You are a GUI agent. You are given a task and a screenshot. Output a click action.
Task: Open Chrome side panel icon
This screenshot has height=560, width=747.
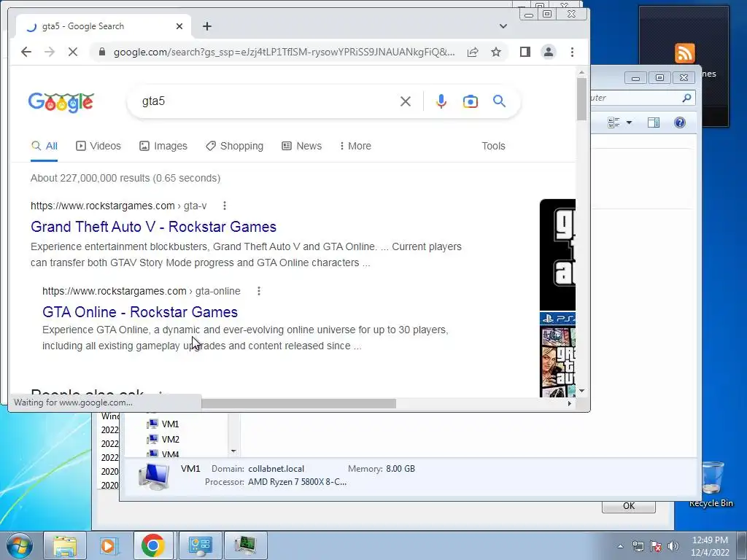point(525,52)
